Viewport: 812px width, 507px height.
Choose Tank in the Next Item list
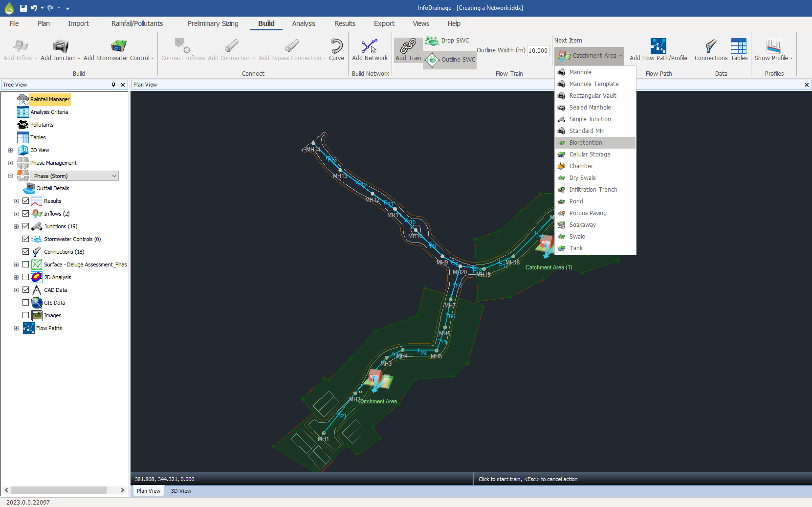tap(595, 248)
